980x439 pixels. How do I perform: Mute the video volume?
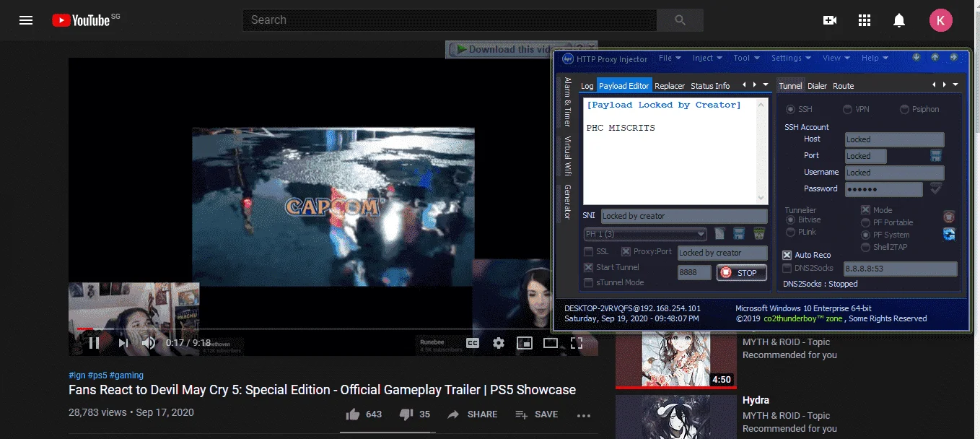[x=149, y=343]
